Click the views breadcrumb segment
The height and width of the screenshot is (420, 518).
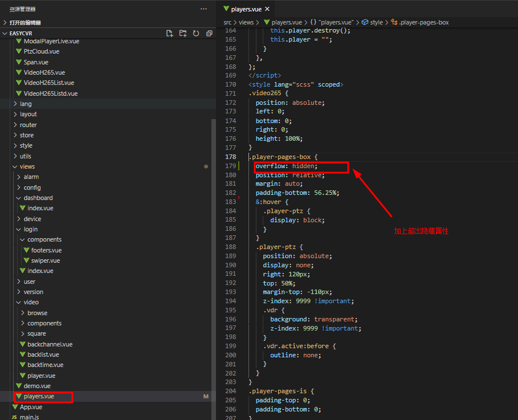tap(246, 22)
